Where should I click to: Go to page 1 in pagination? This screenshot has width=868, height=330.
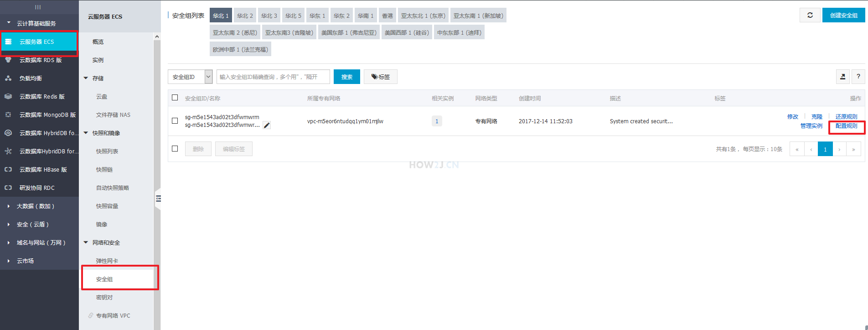point(825,149)
